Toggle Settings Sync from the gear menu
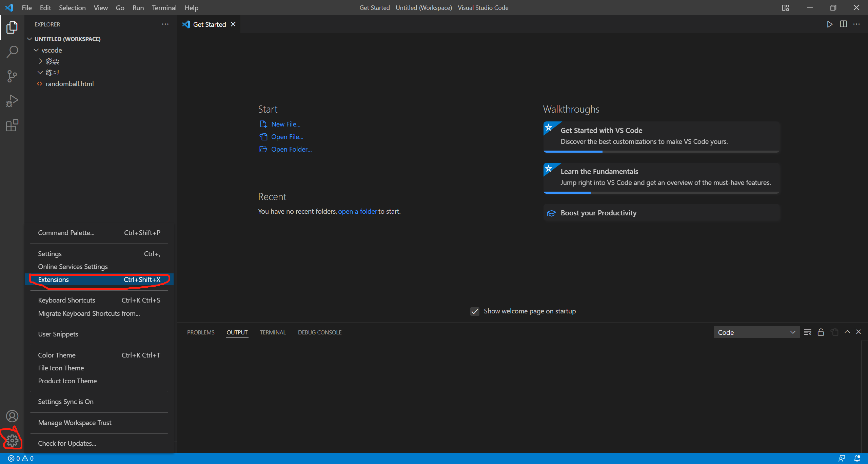868x464 pixels. pyautogui.click(x=65, y=402)
